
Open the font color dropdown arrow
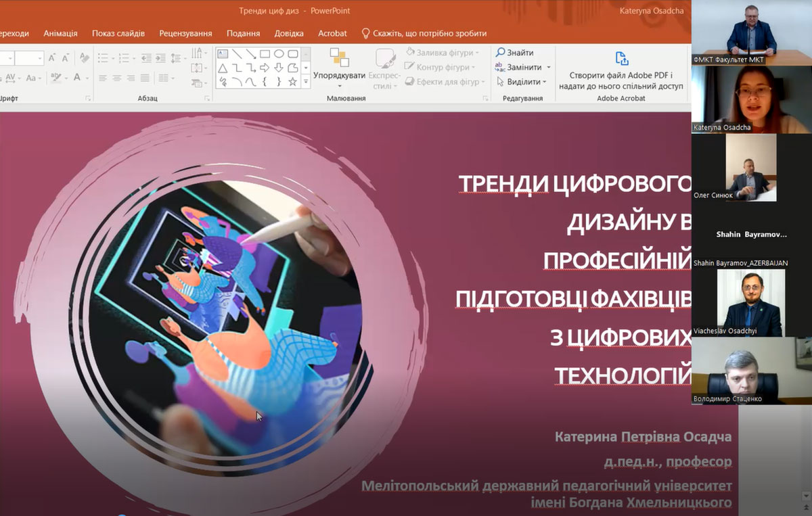88,78
